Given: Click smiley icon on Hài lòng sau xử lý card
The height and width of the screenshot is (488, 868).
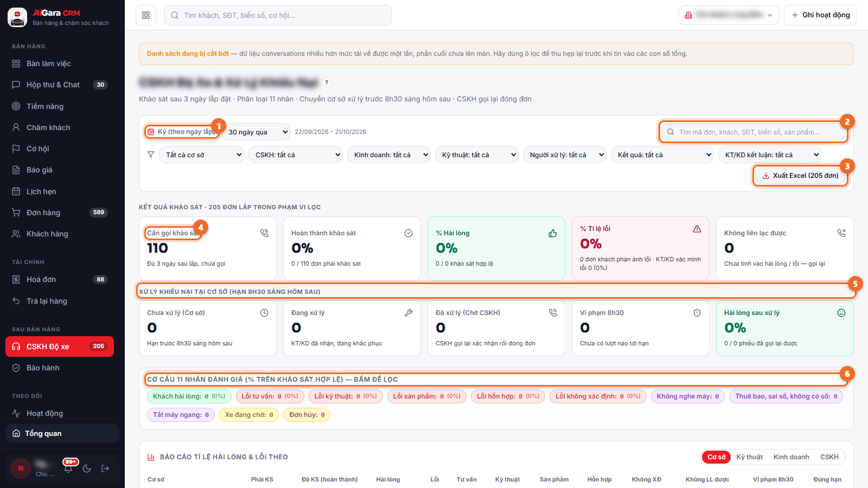Looking at the screenshot, I should pos(841,313).
